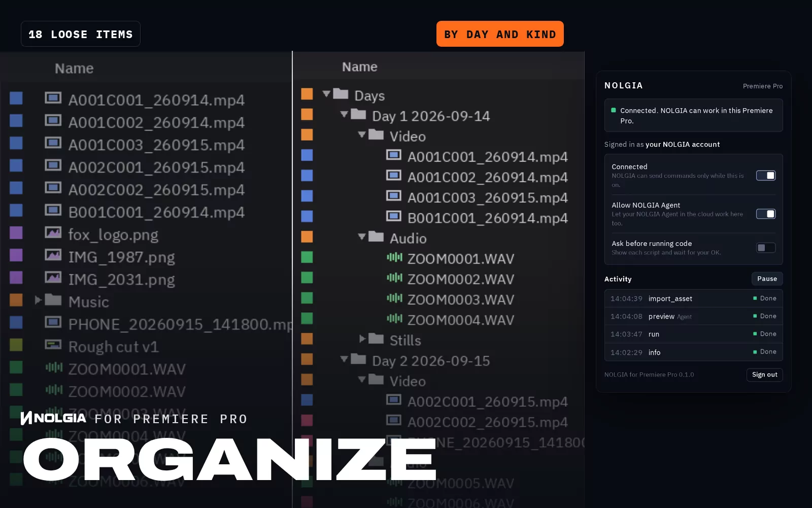Screen dimensions: 812x508
Task: Click the clip icon of B001C001_260914.mp4 in right tree
Action: point(394,216)
